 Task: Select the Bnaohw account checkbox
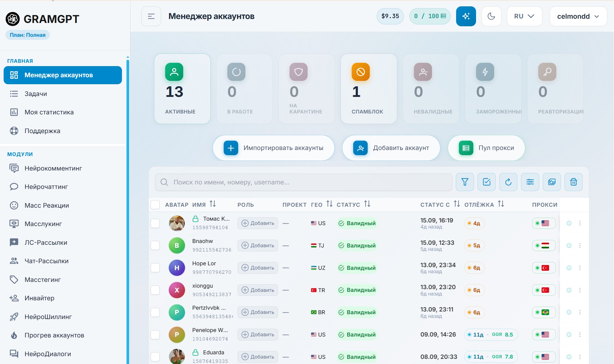pos(155,246)
